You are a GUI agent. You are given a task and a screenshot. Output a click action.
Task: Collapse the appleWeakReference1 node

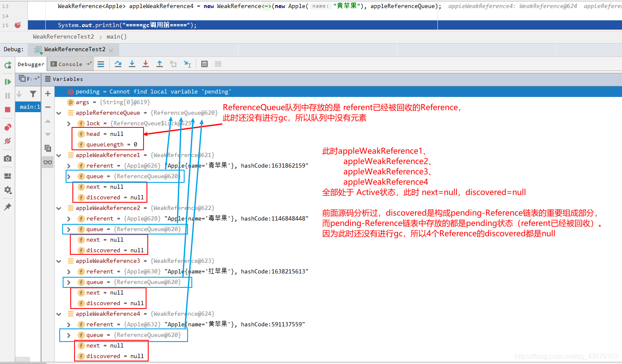[x=59, y=155]
